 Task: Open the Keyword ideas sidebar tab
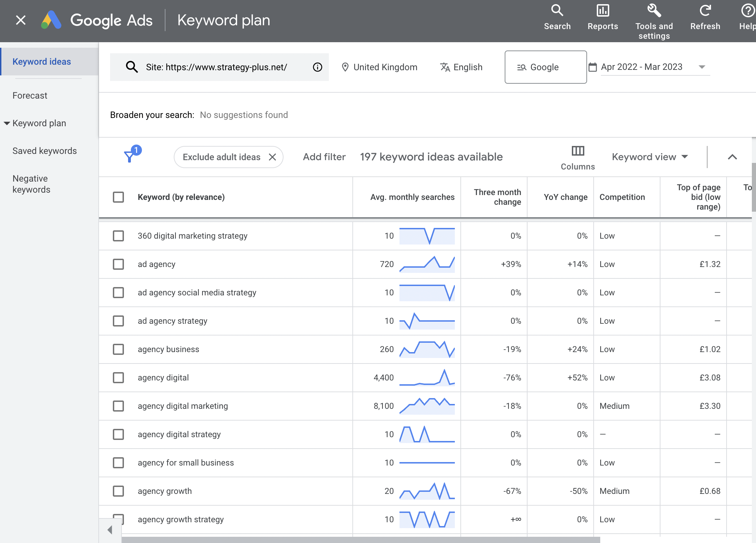pyautogui.click(x=49, y=62)
